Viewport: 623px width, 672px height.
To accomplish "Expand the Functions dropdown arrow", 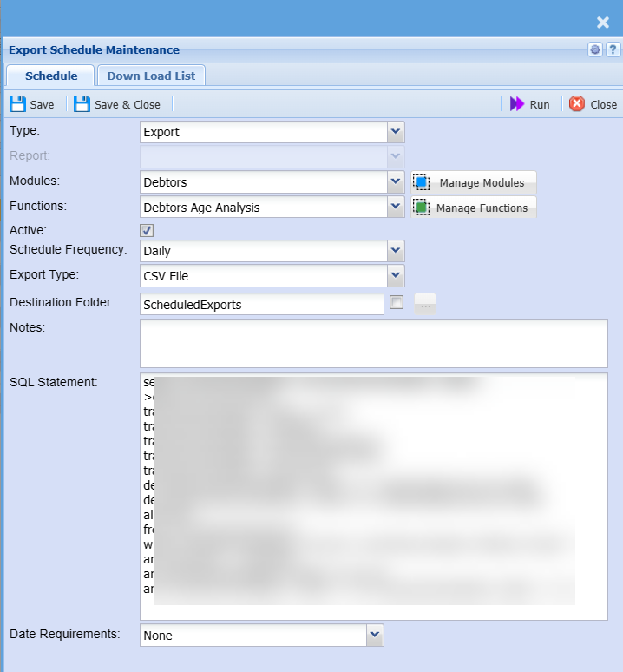I will click(396, 207).
